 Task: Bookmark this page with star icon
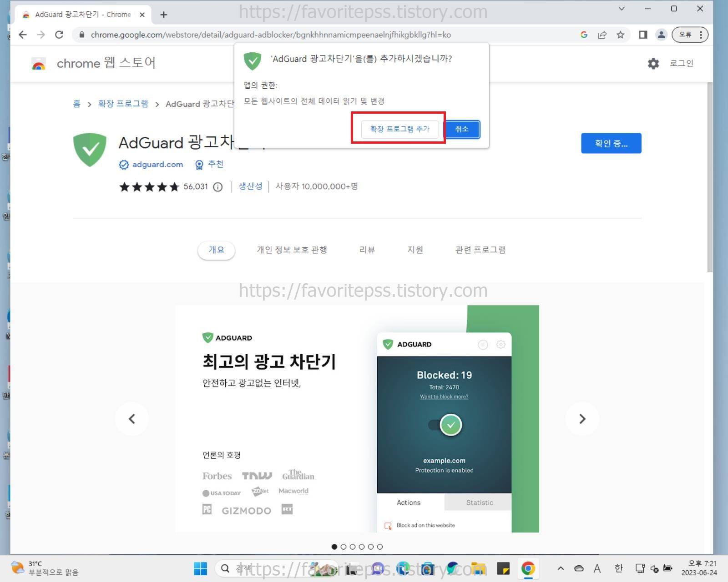tap(620, 35)
